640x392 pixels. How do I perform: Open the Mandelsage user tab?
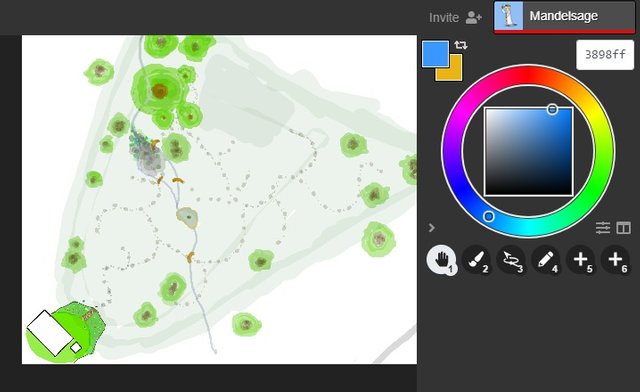tap(564, 16)
